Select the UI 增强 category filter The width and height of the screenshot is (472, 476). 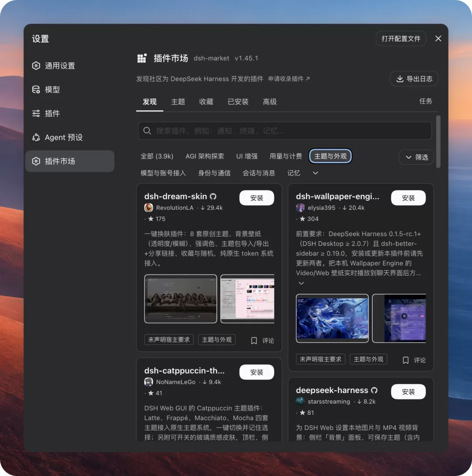tap(246, 156)
